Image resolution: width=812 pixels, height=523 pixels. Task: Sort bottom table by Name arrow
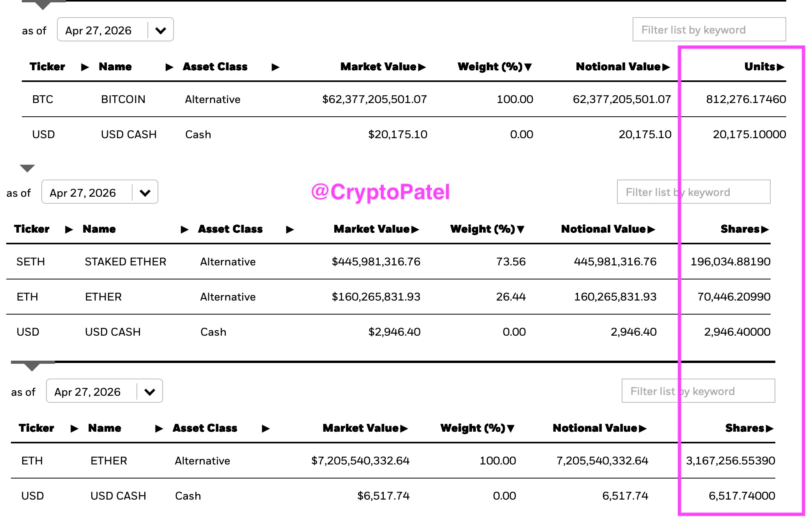pos(159,429)
